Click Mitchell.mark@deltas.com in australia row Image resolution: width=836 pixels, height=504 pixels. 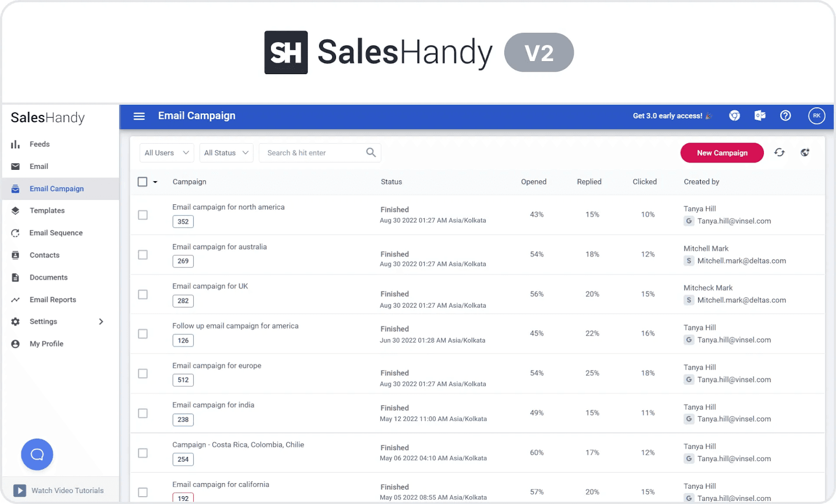pyautogui.click(x=741, y=261)
